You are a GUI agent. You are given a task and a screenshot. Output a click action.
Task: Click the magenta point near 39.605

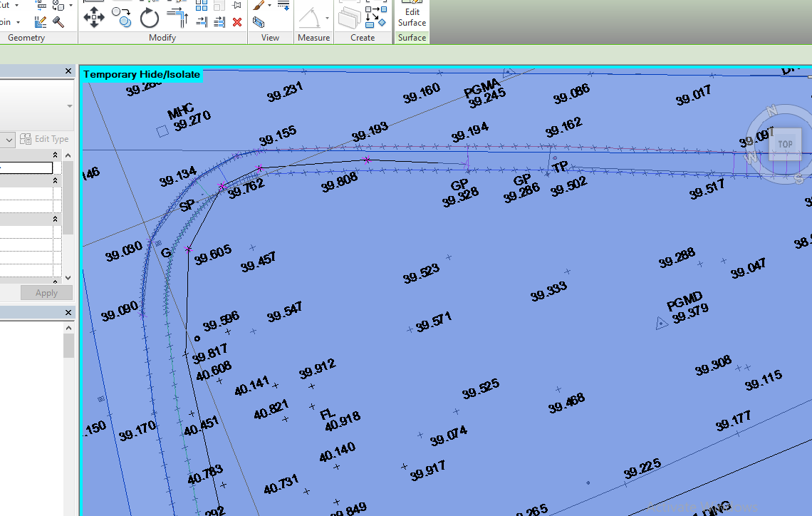click(x=189, y=249)
